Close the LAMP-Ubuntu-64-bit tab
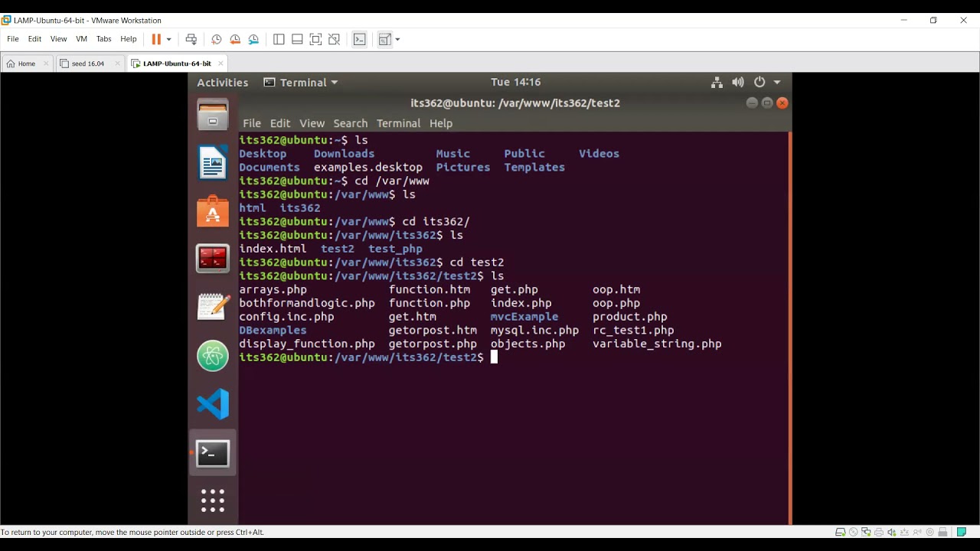980x551 pixels. (x=220, y=64)
